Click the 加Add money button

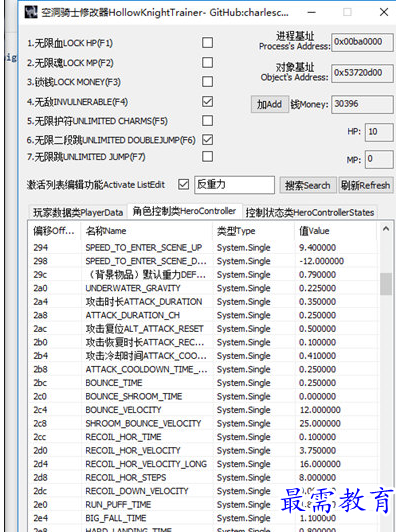pyautogui.click(x=270, y=104)
